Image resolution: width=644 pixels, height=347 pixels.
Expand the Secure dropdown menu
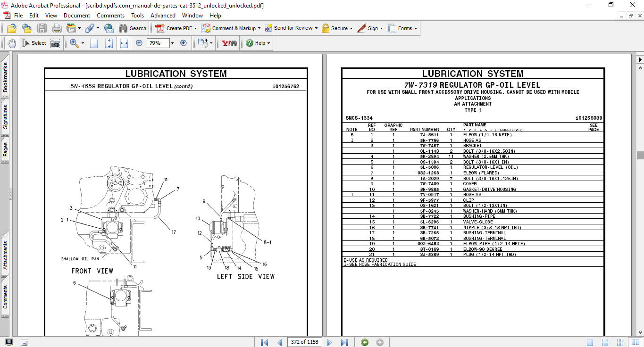tap(352, 28)
